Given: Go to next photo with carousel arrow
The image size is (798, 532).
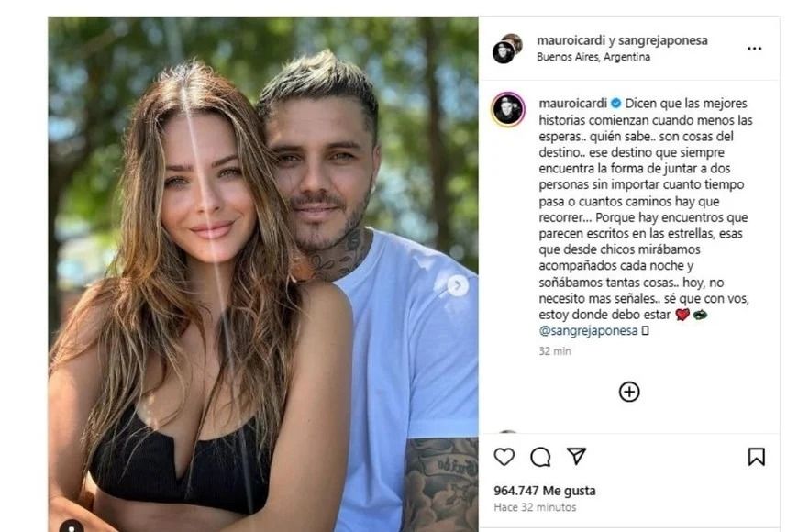Looking at the screenshot, I should coord(458,285).
